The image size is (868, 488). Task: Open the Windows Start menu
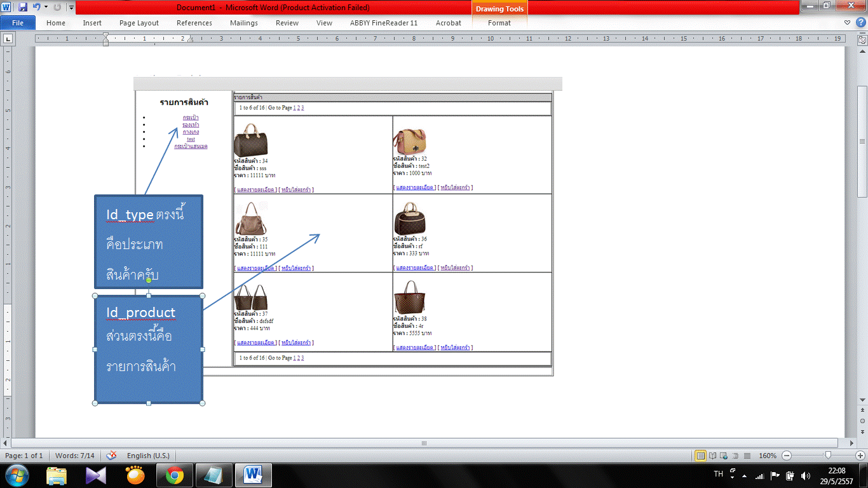coord(16,475)
